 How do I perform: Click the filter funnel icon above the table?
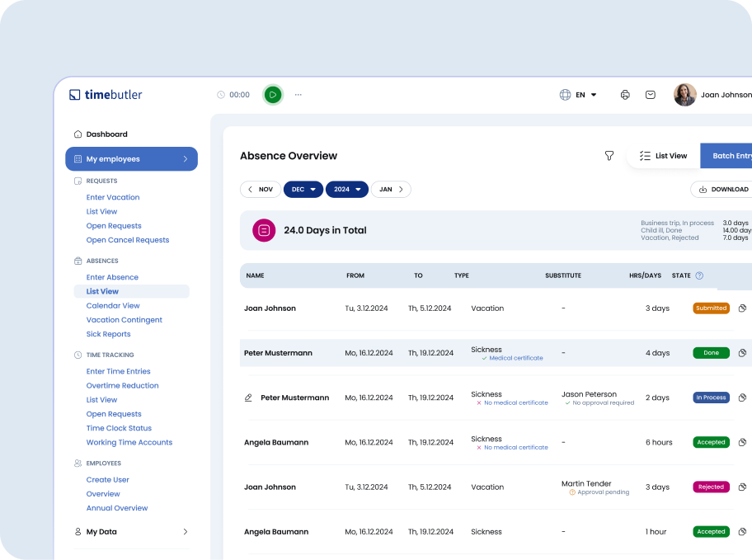pos(609,155)
